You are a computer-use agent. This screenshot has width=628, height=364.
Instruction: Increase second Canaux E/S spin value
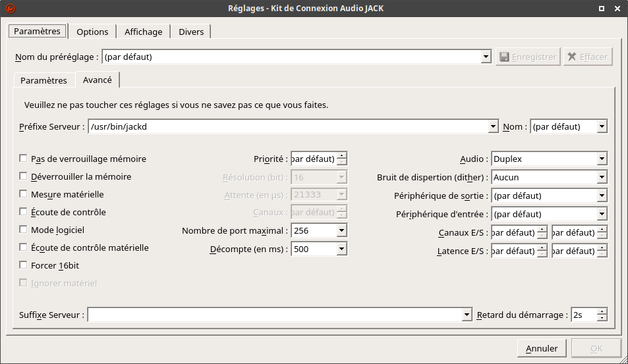[602, 229]
